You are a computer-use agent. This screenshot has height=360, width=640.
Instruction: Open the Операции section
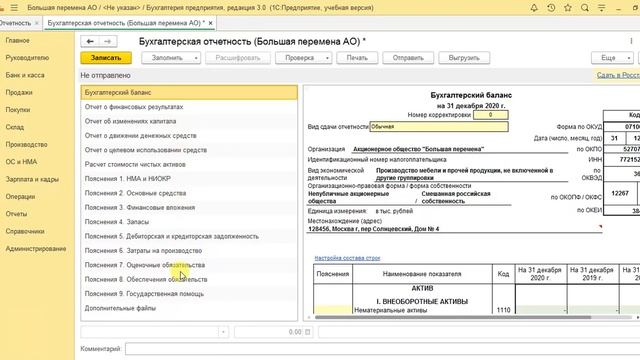tap(20, 197)
